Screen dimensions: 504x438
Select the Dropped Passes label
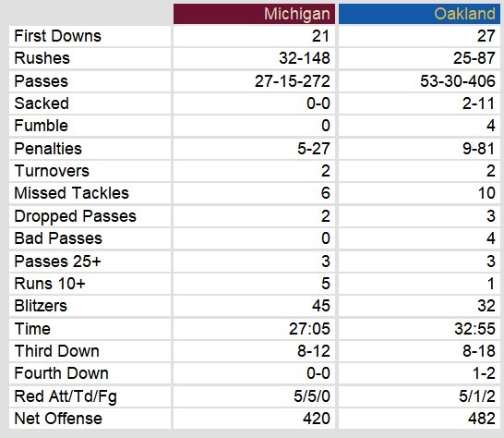75,216
